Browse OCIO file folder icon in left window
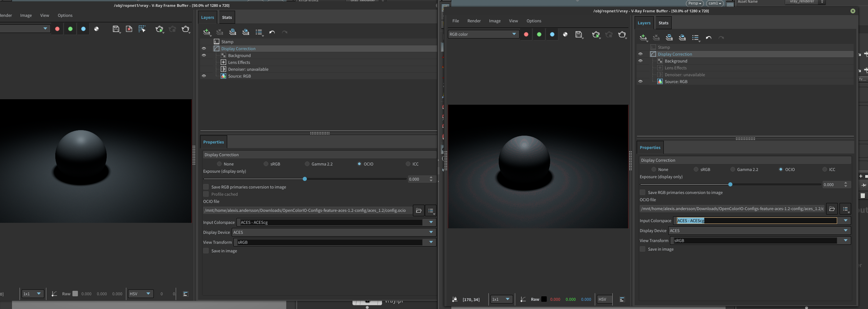The width and height of the screenshot is (868, 309). pyautogui.click(x=418, y=210)
